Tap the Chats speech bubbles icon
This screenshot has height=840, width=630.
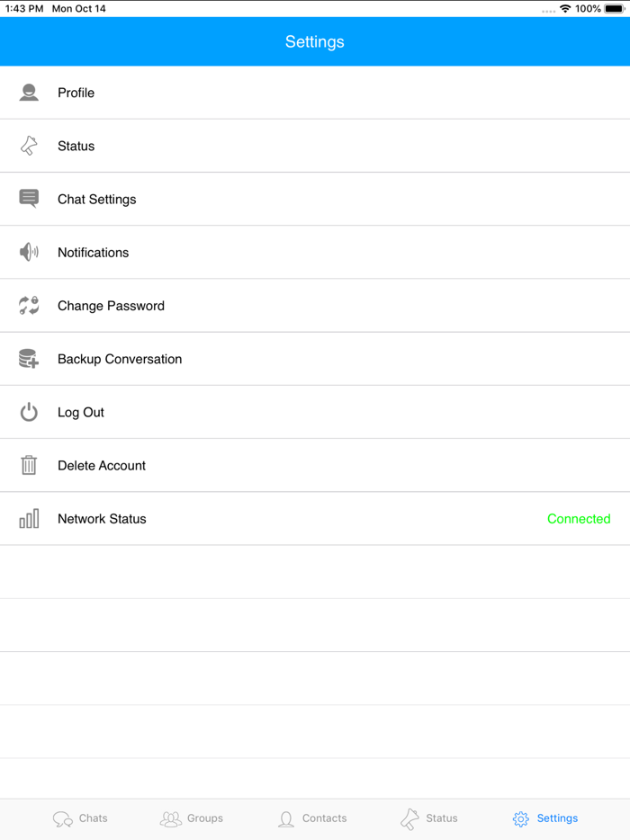pyautogui.click(x=62, y=818)
